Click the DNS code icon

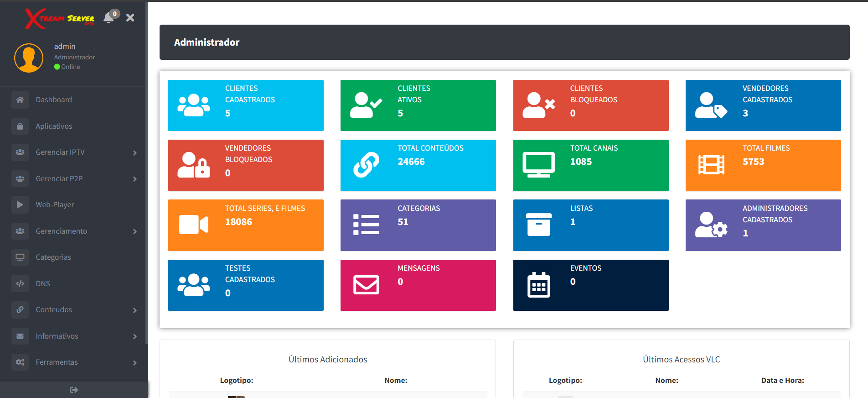coord(20,283)
